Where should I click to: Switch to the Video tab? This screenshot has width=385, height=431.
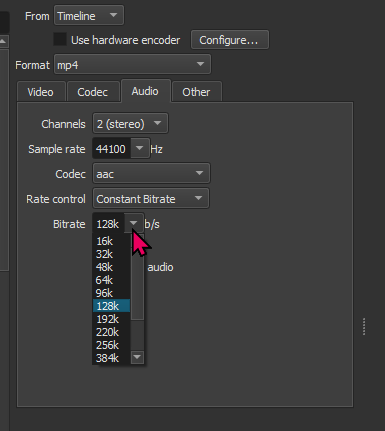pyautogui.click(x=41, y=92)
